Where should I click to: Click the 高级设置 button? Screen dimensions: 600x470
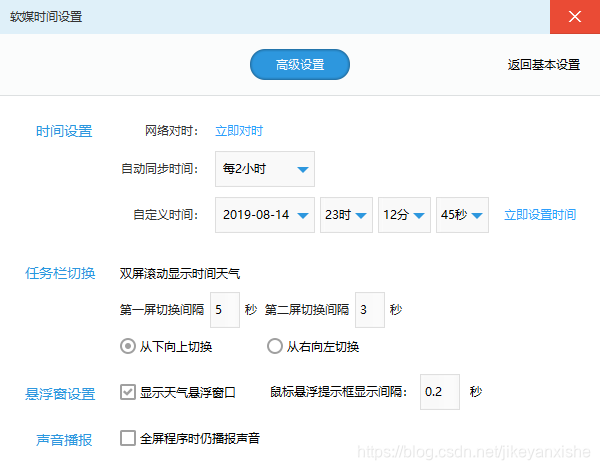tap(300, 64)
